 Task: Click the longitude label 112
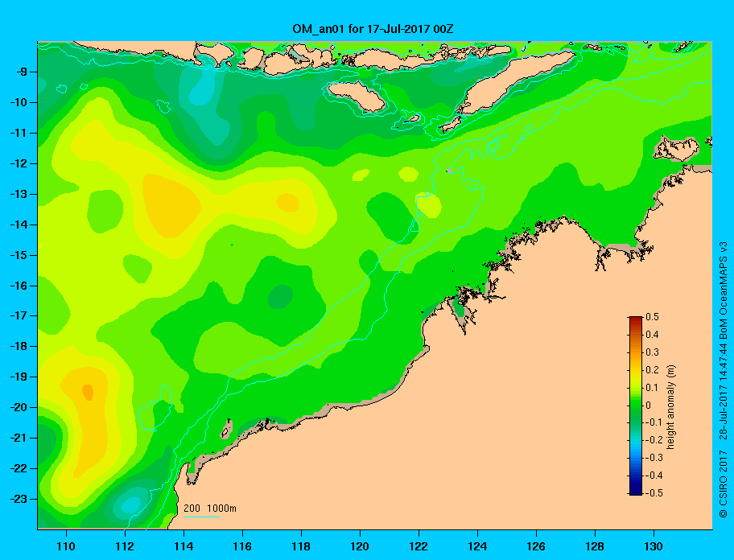(125, 546)
